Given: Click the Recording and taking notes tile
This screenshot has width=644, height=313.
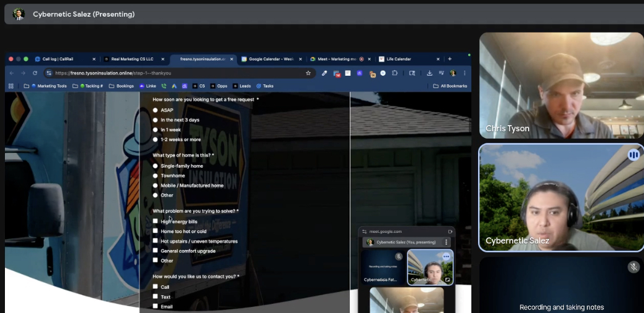Looking at the screenshot, I should click(561, 285).
